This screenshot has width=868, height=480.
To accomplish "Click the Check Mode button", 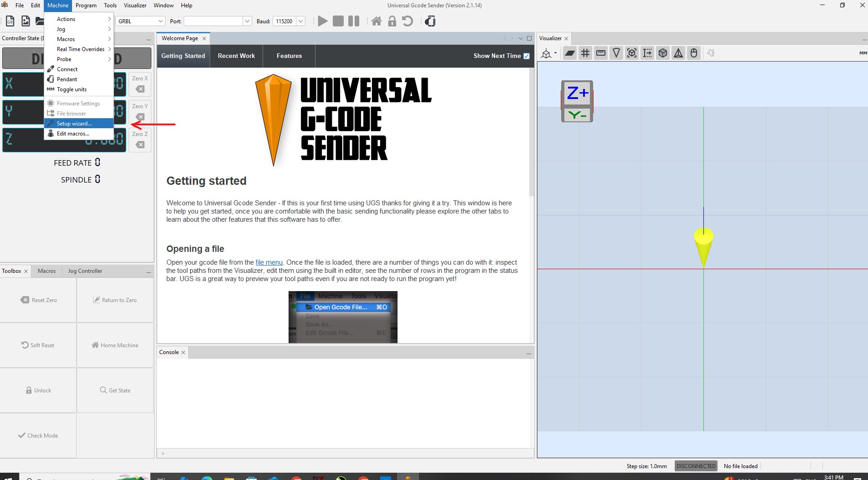I will [38, 436].
